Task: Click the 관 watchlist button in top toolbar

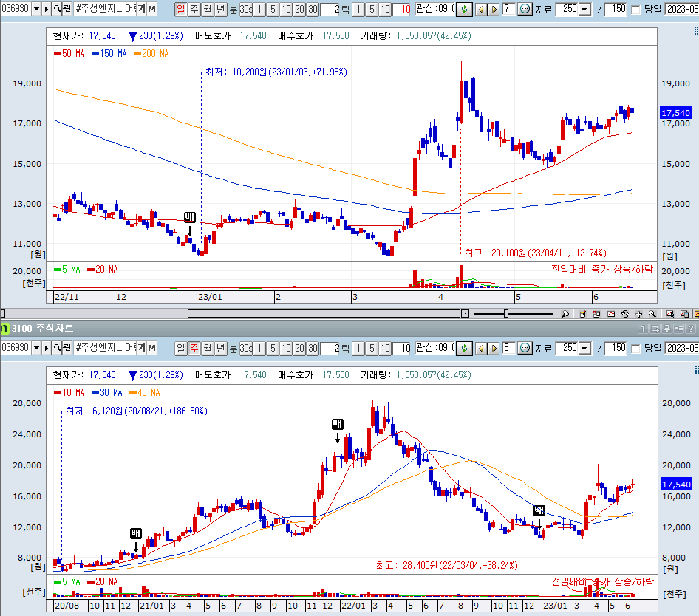Action: coord(67,9)
